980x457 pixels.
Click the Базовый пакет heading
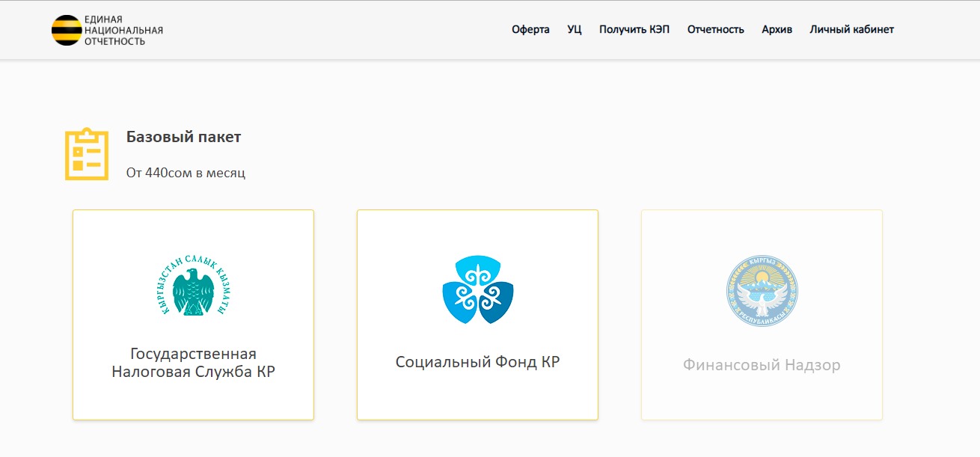point(183,137)
